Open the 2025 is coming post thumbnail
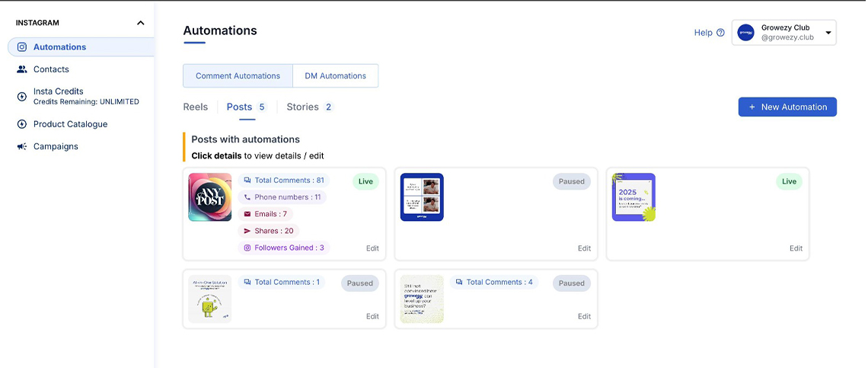Viewport: 868px width, 368px height. point(633,197)
